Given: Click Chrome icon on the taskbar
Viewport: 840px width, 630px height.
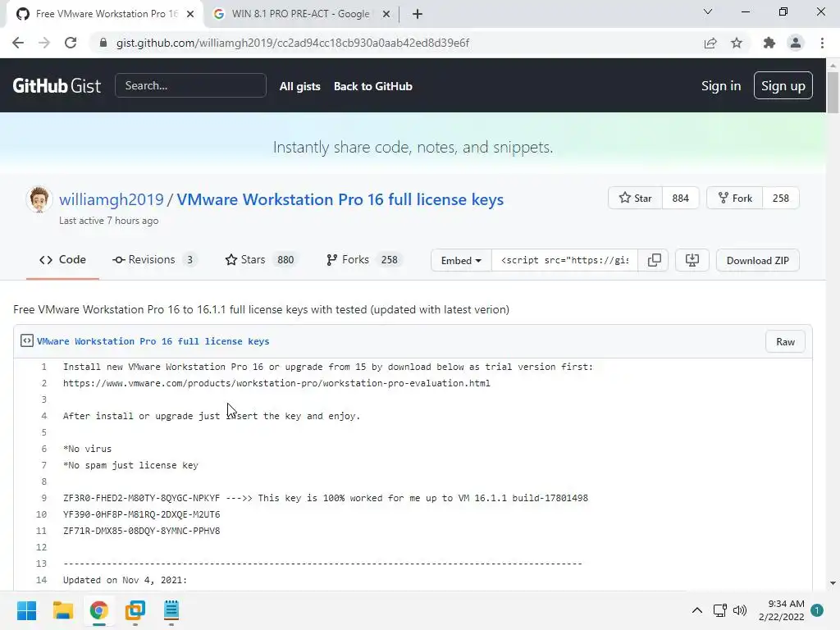Looking at the screenshot, I should pos(99,610).
